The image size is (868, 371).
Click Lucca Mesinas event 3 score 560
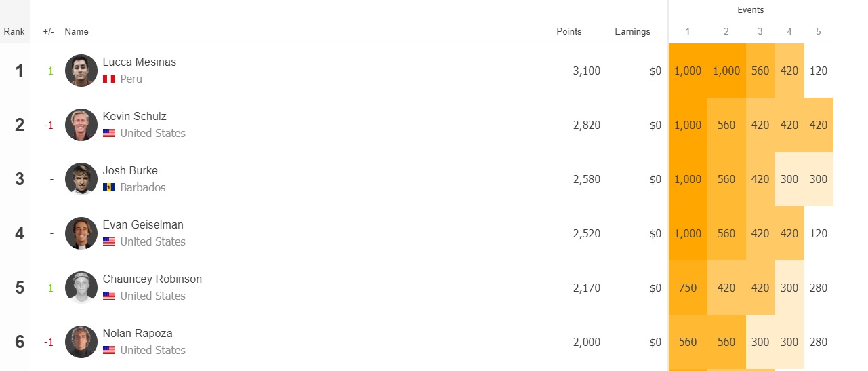(x=760, y=71)
